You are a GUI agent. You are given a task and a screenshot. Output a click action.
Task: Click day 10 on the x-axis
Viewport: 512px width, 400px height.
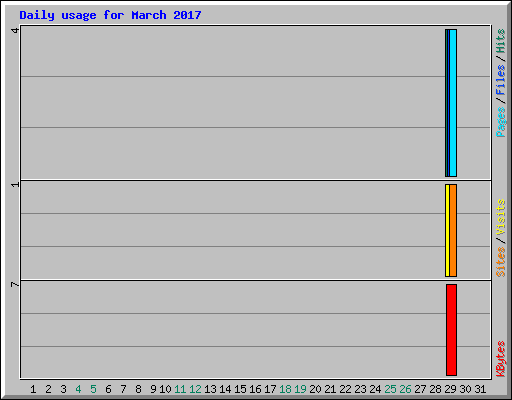coord(165,389)
